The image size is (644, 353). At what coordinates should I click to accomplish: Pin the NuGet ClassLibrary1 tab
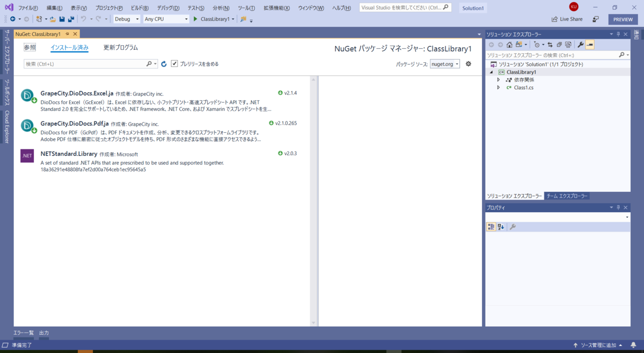pos(67,34)
